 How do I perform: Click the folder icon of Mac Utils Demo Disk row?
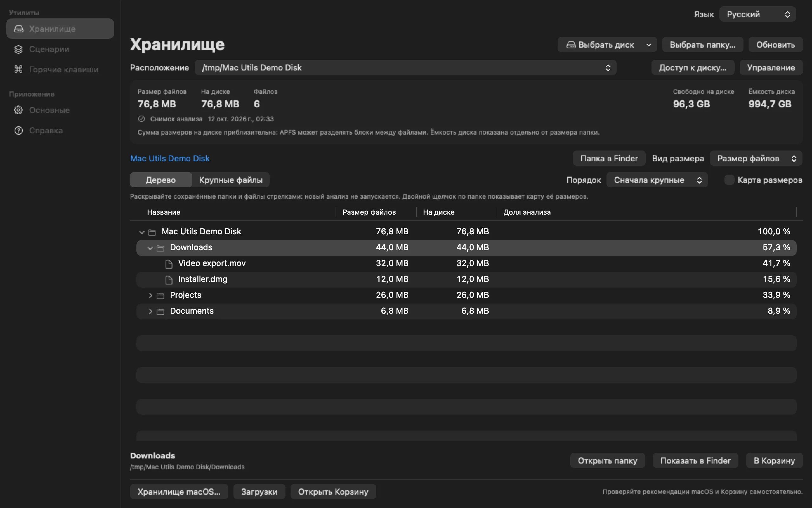[152, 232]
